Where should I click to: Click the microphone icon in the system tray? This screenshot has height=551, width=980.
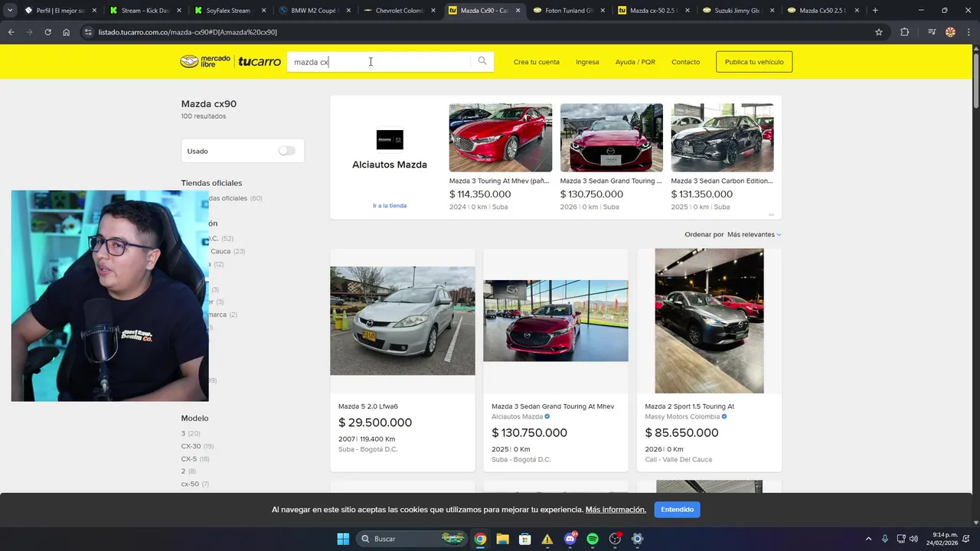pos(885,539)
